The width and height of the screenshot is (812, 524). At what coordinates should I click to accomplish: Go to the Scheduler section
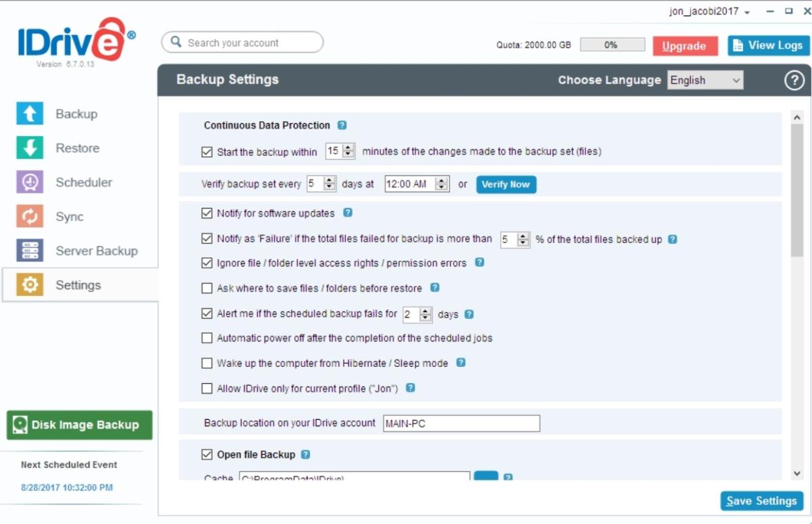pos(84,182)
